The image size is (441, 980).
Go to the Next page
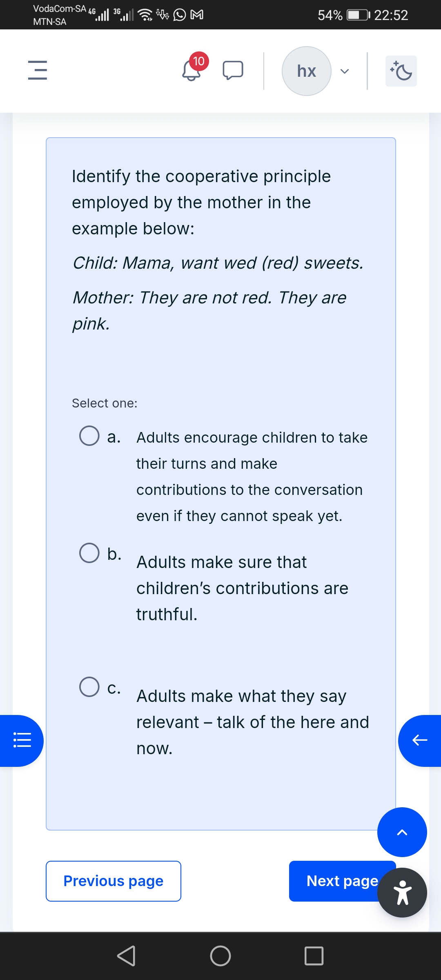[335, 881]
